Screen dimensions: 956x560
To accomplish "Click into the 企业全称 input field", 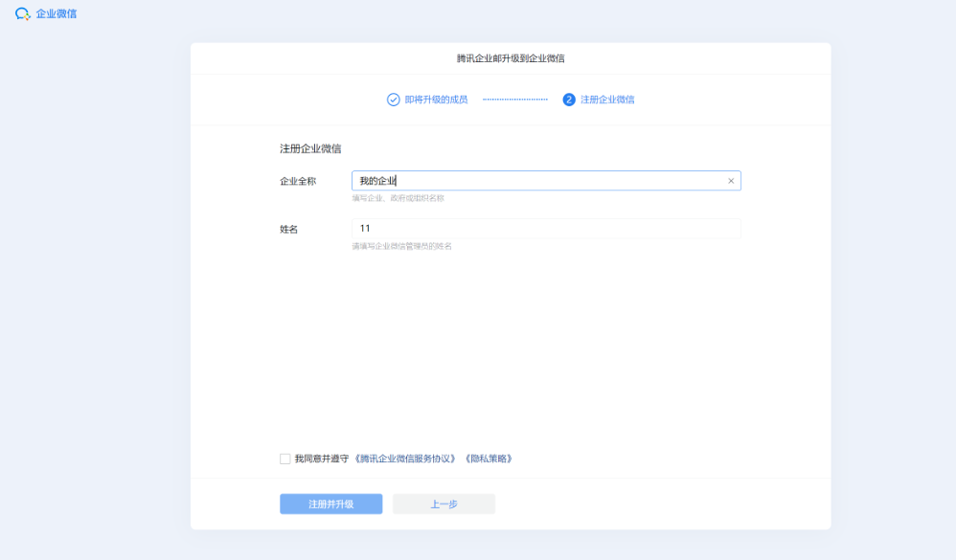I will pyautogui.click(x=527, y=180).
